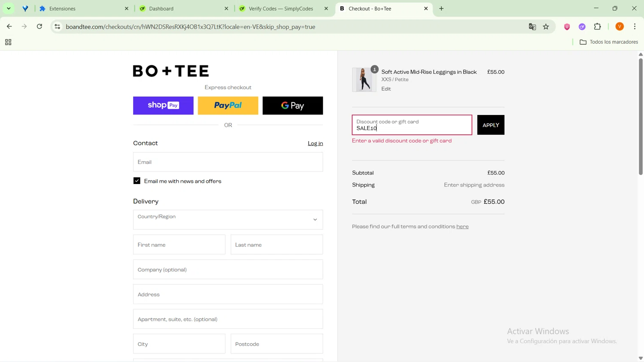Close the Dashboard tab

(227, 9)
